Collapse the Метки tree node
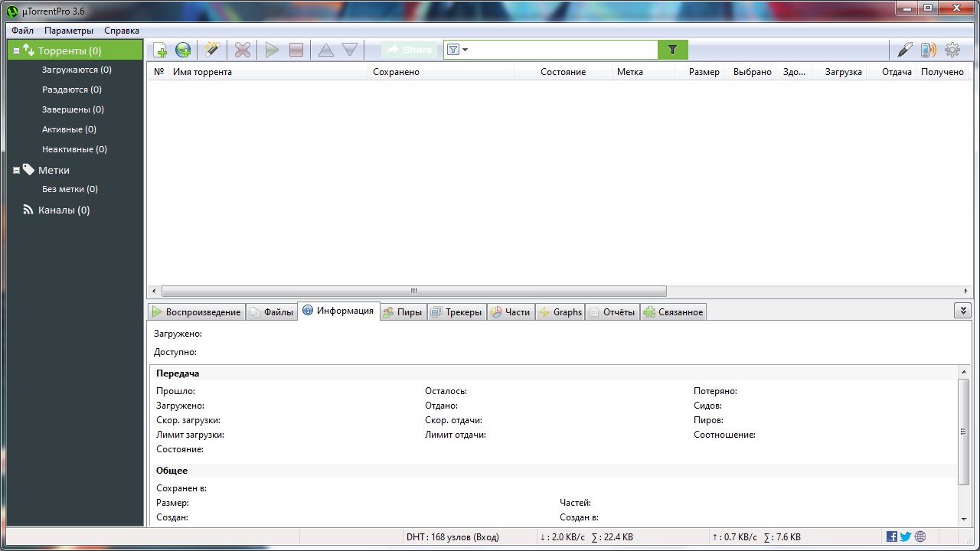This screenshot has width=980, height=551. click(x=16, y=171)
